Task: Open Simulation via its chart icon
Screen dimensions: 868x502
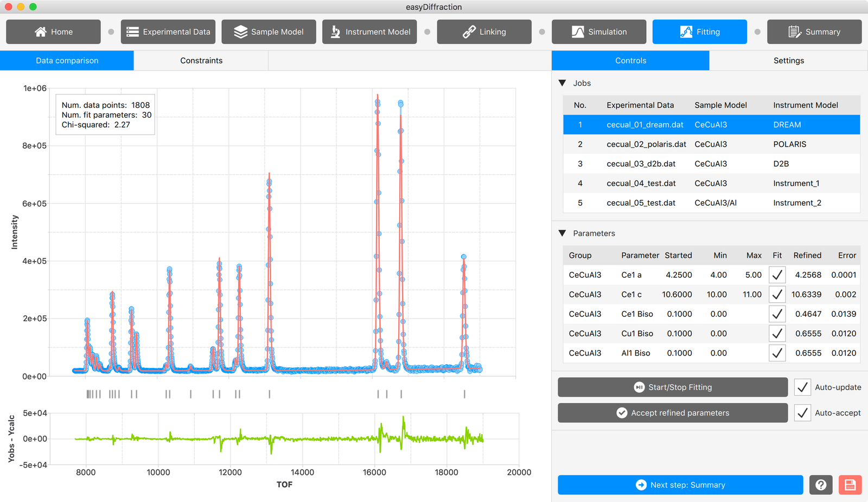Action: [578, 32]
